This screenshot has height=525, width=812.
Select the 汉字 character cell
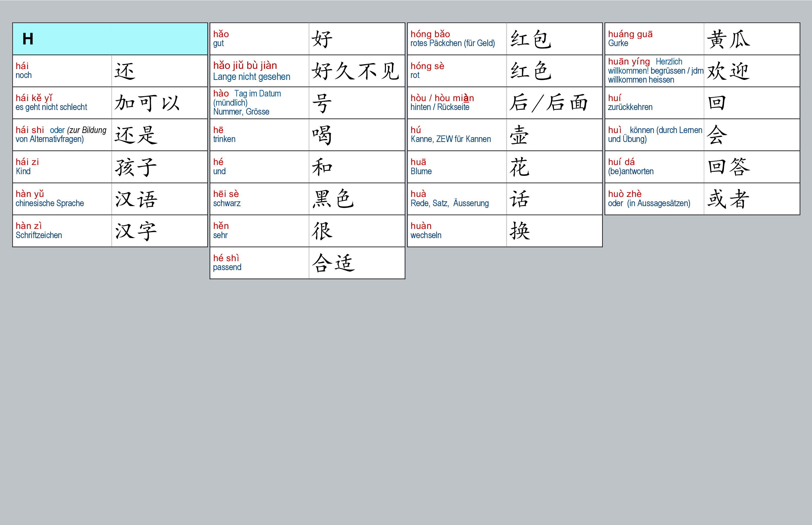point(159,231)
